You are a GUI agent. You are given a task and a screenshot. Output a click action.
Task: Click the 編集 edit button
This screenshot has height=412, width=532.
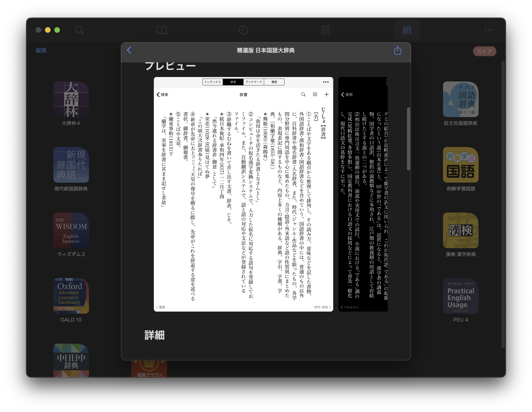(41, 50)
